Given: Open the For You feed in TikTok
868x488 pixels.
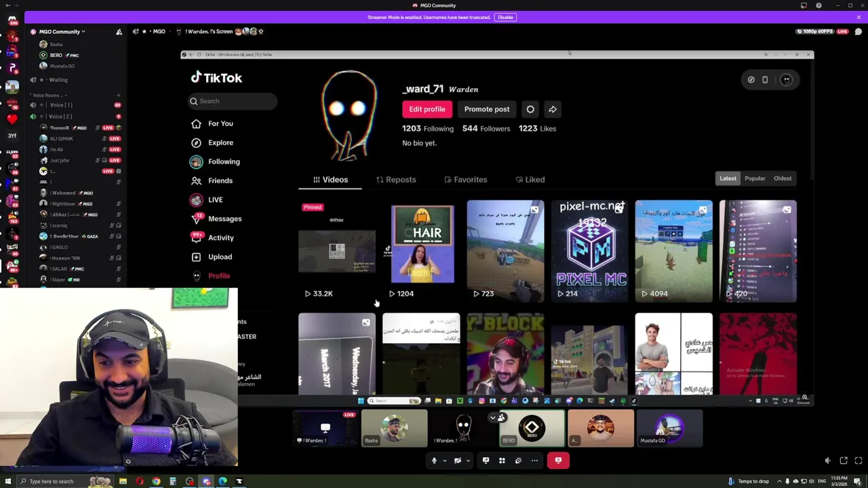Looking at the screenshot, I should coord(212,123).
